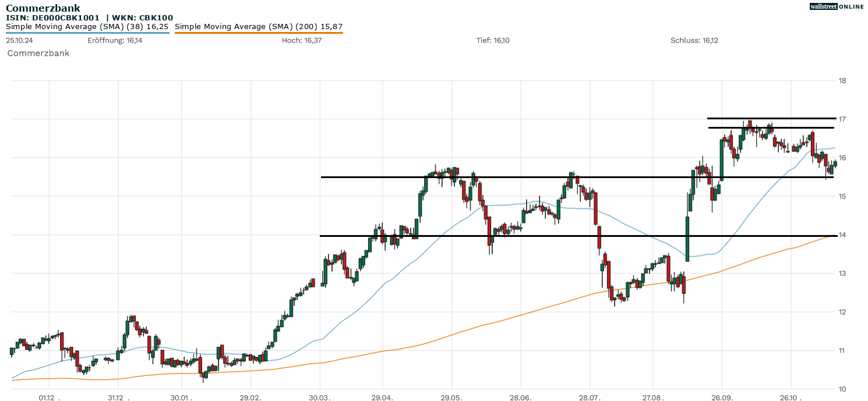Click the Eröffnung 16,14 value
Screen dimensions: 868x401
pyautogui.click(x=115, y=41)
